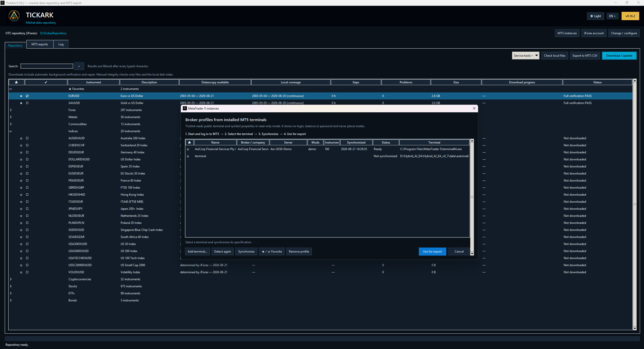Check the SOAIDXZAR checkbox

pyautogui.click(x=27, y=237)
